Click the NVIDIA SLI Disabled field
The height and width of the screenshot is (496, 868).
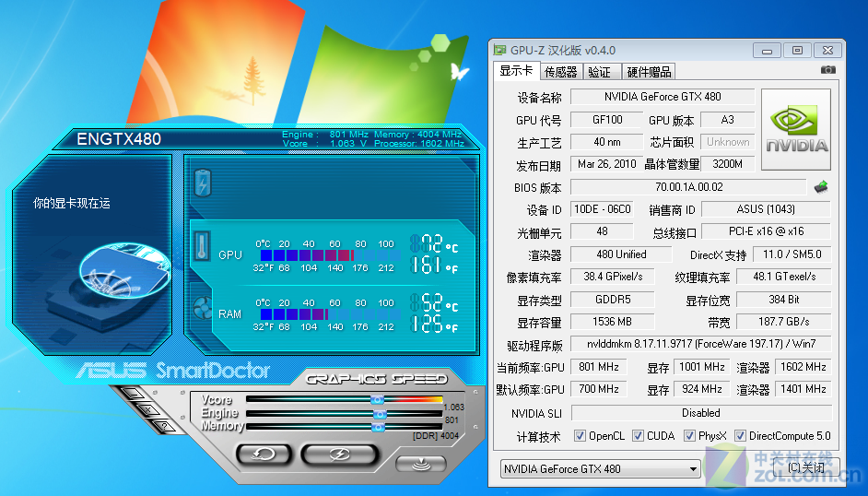coord(701,413)
